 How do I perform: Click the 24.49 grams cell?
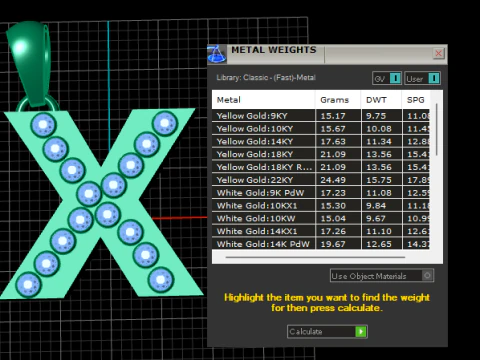click(x=338, y=180)
